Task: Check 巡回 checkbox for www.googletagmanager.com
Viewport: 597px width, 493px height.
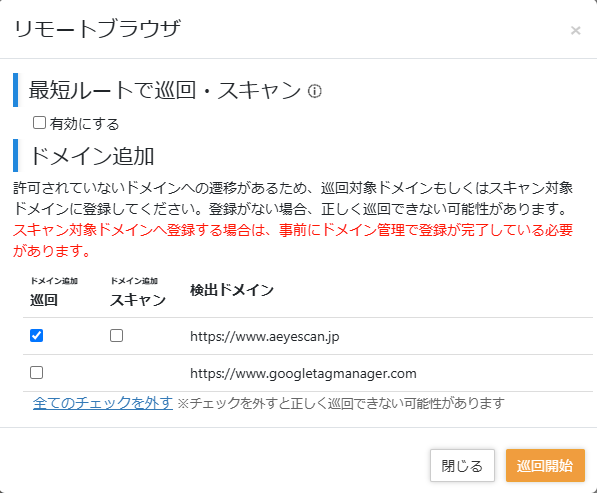Action: point(37,373)
